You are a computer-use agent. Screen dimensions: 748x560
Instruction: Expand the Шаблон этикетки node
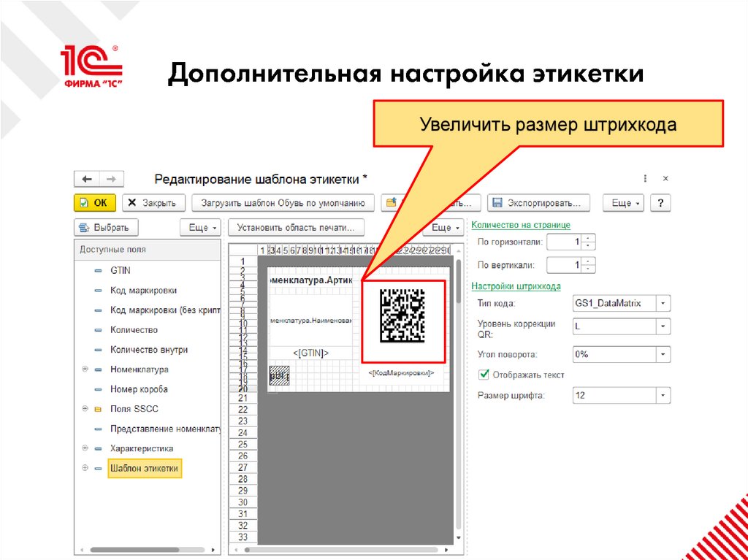point(85,469)
